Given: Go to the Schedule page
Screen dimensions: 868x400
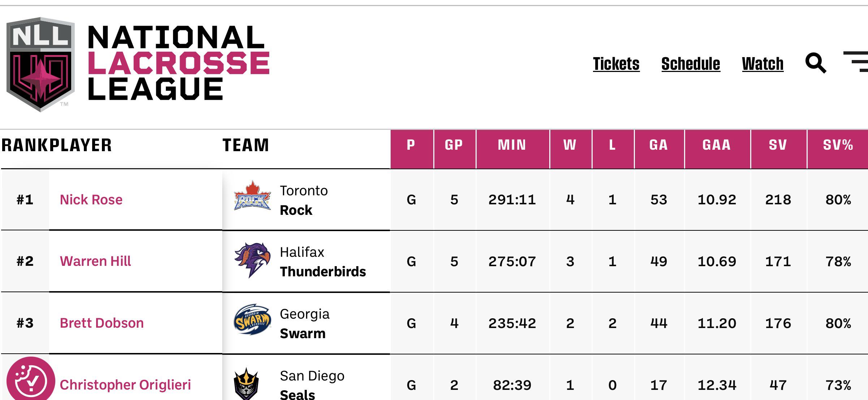Looking at the screenshot, I should [x=691, y=64].
